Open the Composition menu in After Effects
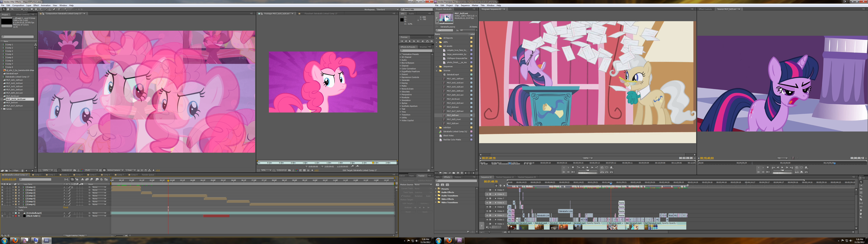This screenshot has height=244, width=868. pos(18,5)
